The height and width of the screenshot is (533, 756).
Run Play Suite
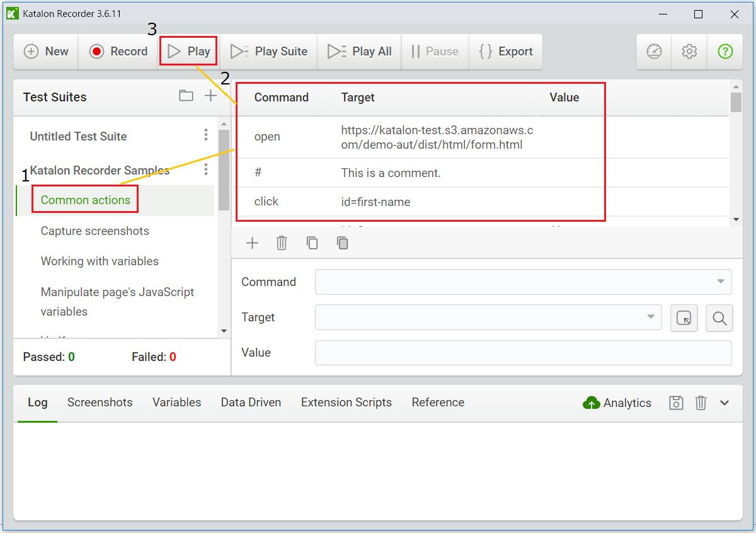[x=269, y=52]
